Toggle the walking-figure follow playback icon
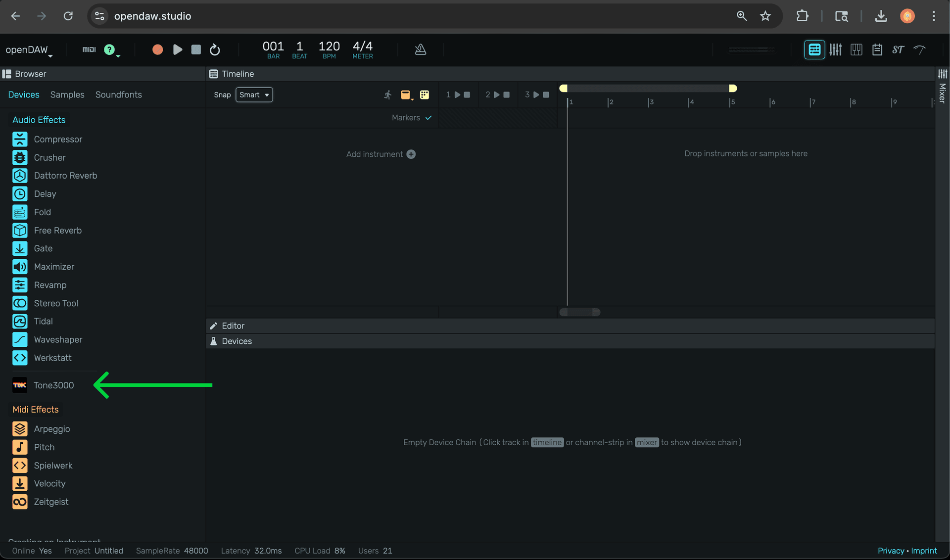 (x=388, y=94)
